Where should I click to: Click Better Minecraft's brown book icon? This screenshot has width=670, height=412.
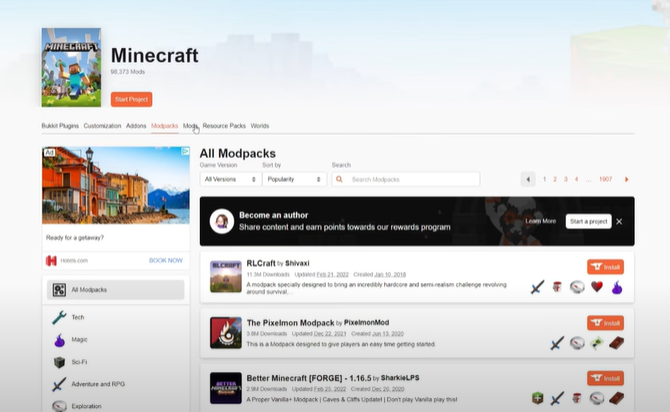[x=617, y=398]
